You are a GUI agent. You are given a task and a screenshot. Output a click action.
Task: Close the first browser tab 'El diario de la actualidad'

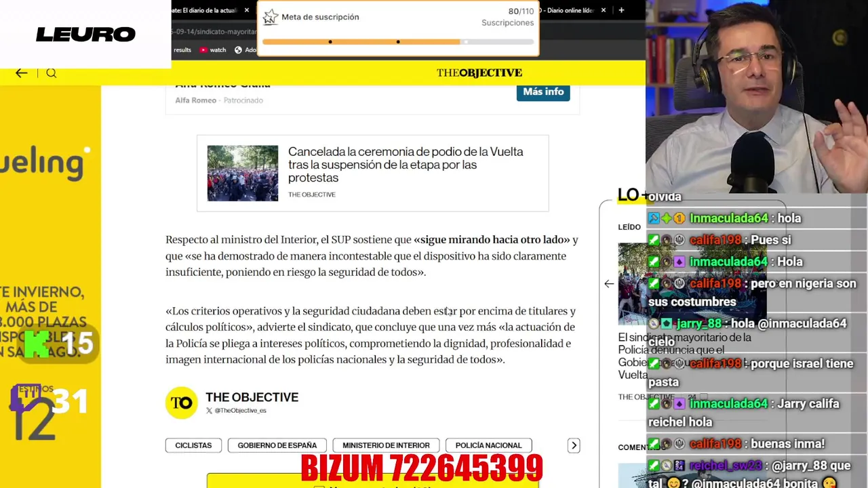(247, 10)
